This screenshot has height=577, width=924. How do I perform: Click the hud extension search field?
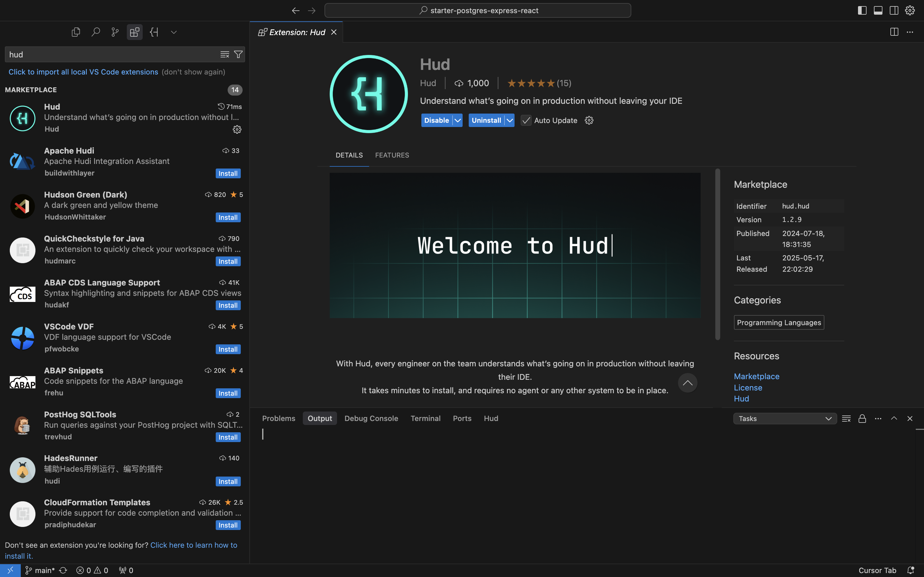click(x=111, y=55)
